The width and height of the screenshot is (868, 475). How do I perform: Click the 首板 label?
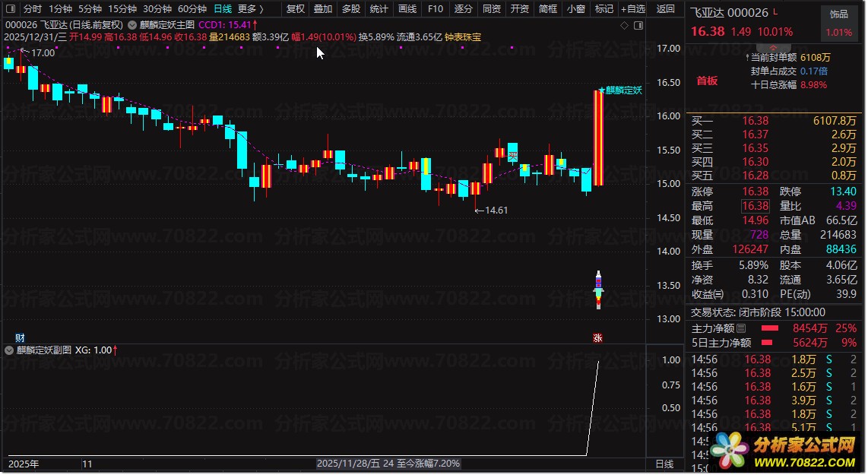(707, 81)
